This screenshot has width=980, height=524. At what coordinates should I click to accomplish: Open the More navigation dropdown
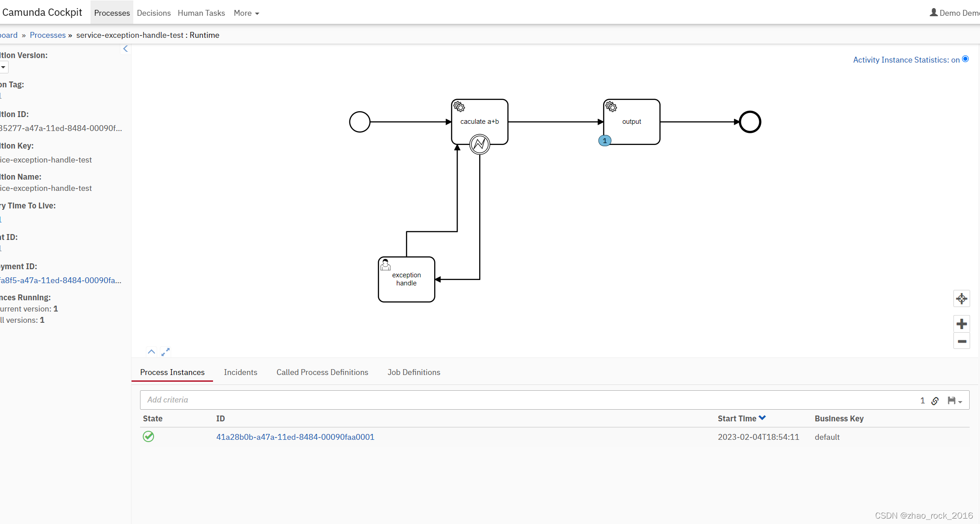click(246, 13)
